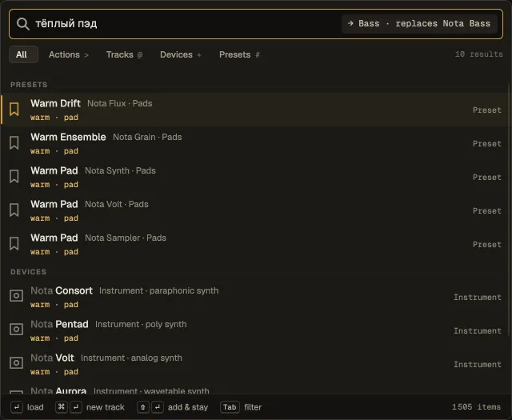Click the Instrument type label of Nota Consort
512x420 pixels.
tap(478, 298)
